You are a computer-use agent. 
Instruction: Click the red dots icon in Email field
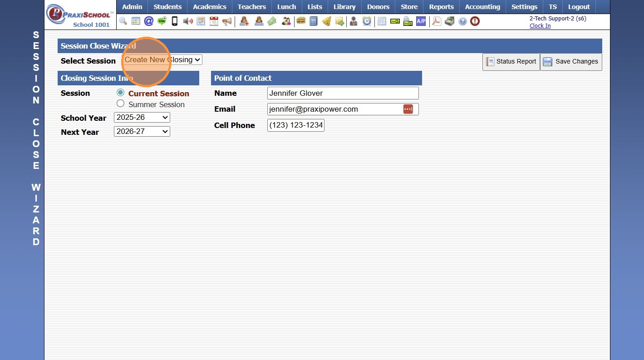click(408, 109)
